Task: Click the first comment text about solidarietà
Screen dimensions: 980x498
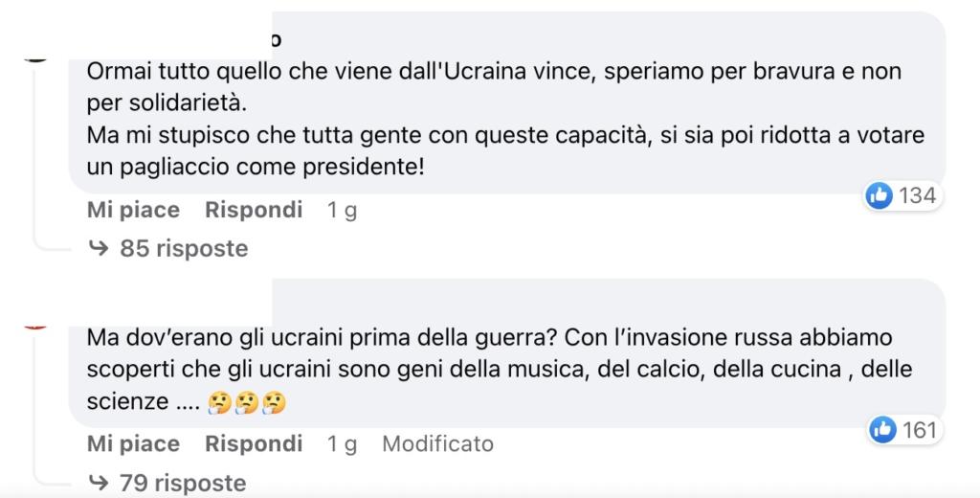Action: click(x=505, y=119)
